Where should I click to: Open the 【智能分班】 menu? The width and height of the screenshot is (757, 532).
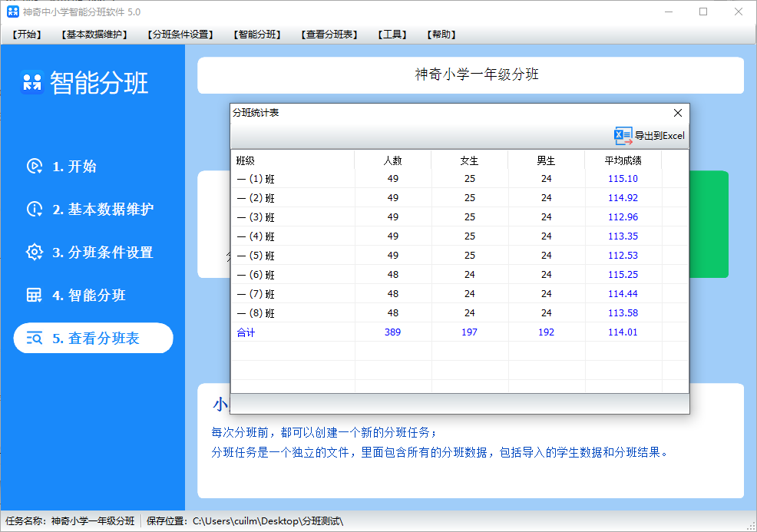(257, 35)
